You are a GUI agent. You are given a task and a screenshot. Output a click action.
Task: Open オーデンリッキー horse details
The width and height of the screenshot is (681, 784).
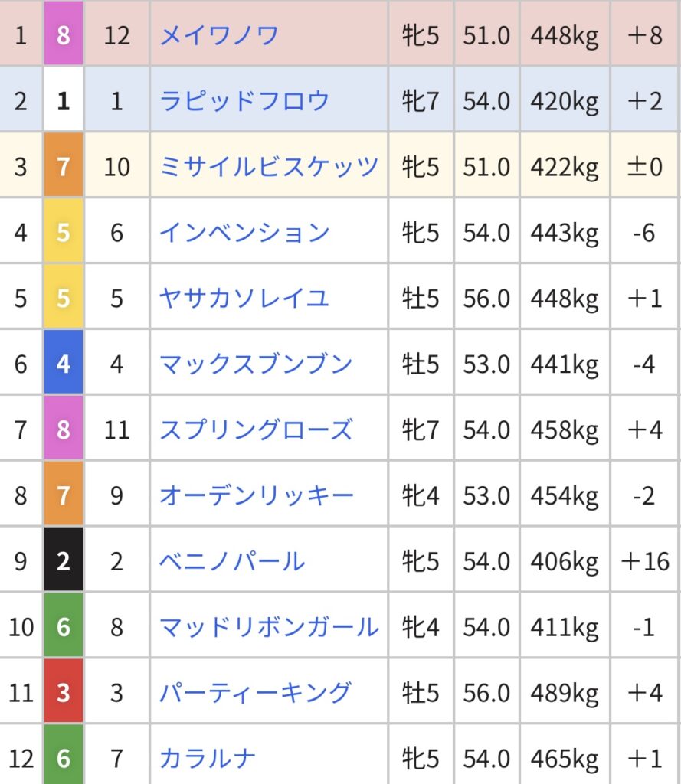256,495
